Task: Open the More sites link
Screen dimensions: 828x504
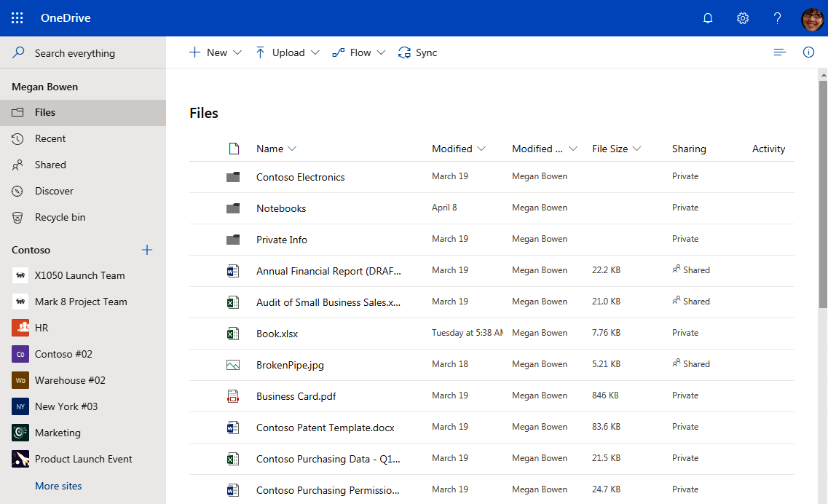Action: click(58, 486)
